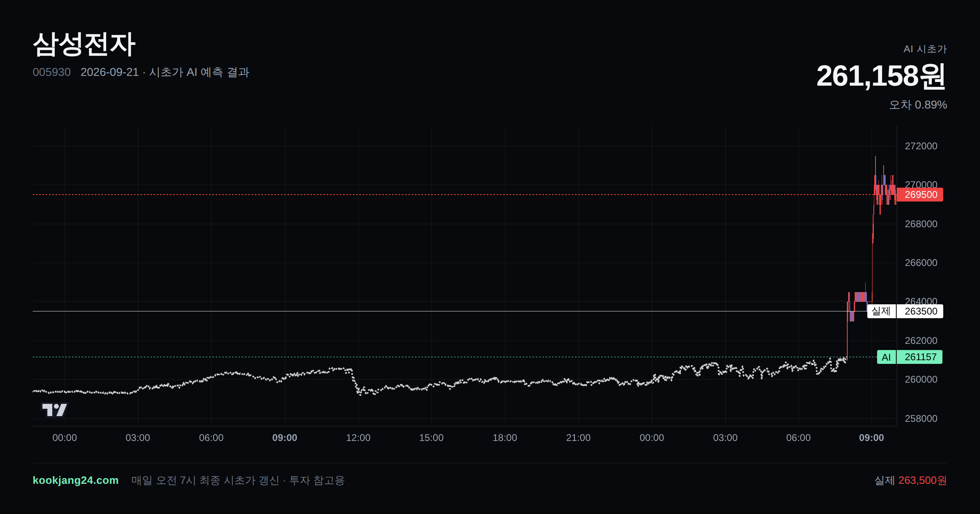The height and width of the screenshot is (514, 980).
Task: Click the date text 2026-09-21
Action: click(x=109, y=72)
